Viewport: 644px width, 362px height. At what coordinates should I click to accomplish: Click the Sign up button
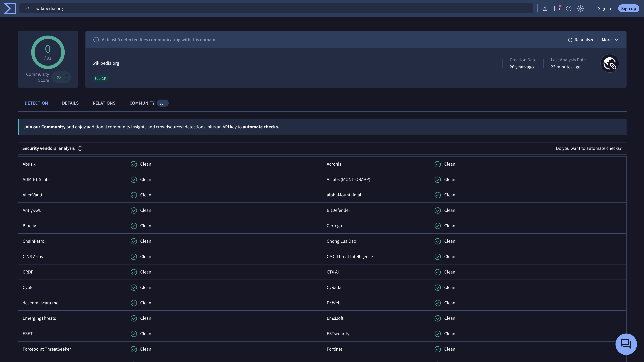[629, 9]
